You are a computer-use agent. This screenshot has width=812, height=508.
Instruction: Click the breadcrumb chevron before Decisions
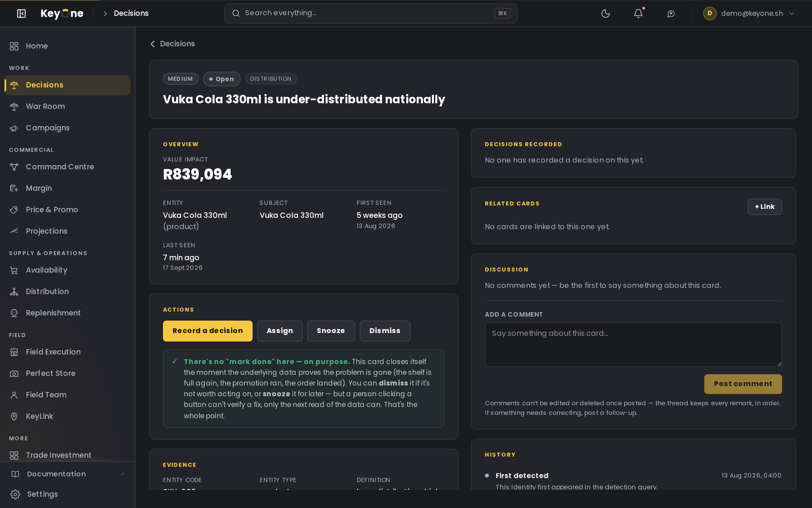coord(105,14)
